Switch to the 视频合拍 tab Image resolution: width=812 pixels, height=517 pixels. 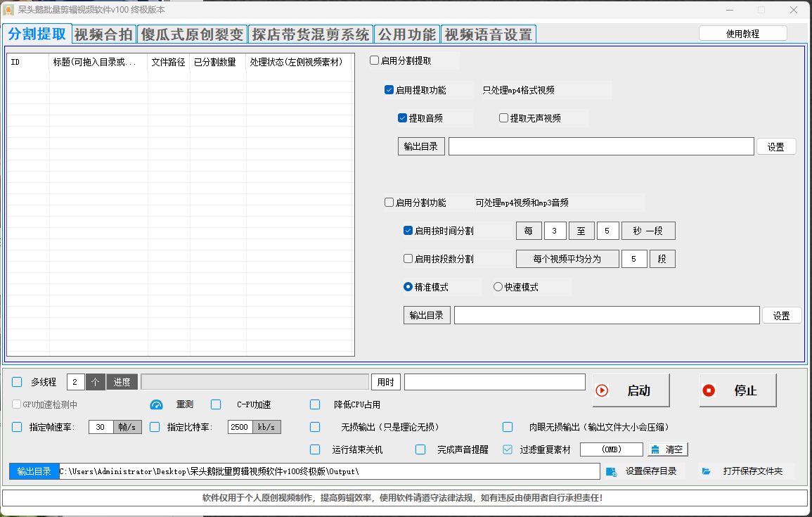coord(103,34)
